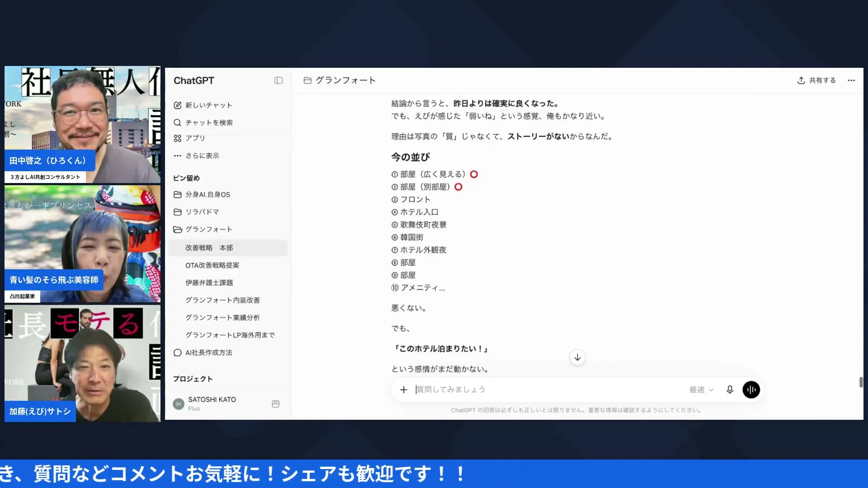
Task: Click the ピン留め section header
Action: click(186, 178)
